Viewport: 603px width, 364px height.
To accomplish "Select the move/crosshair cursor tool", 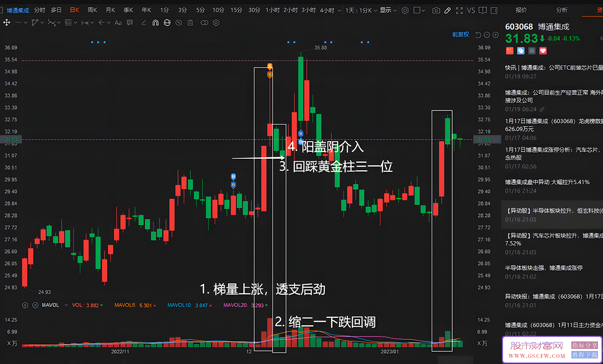I will (x=7, y=22).
